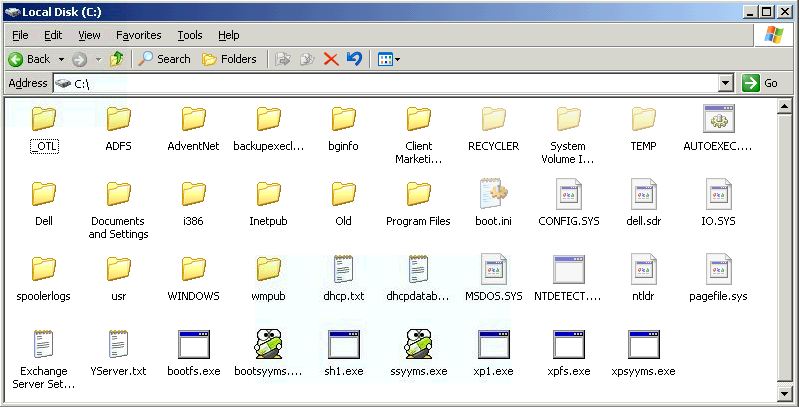Select the sh1.exe file
Screen dimensions: 799x407
coord(343,353)
